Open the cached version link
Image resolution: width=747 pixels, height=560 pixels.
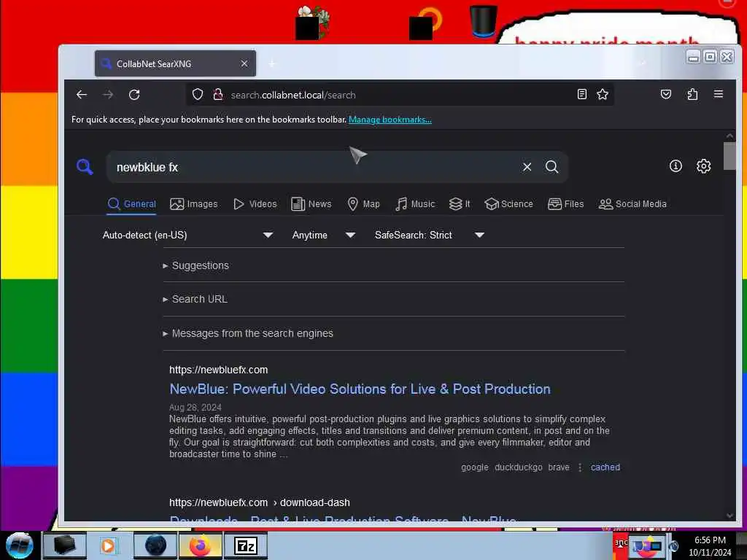(x=605, y=467)
